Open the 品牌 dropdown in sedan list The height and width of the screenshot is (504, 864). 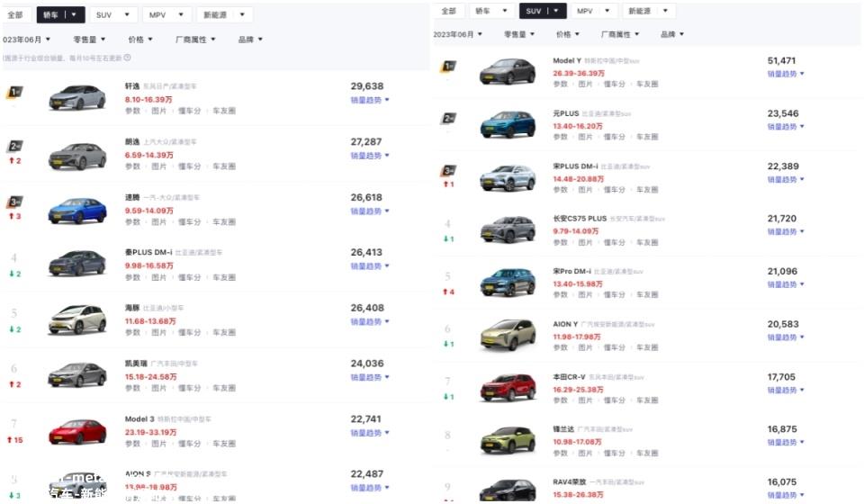(x=250, y=40)
